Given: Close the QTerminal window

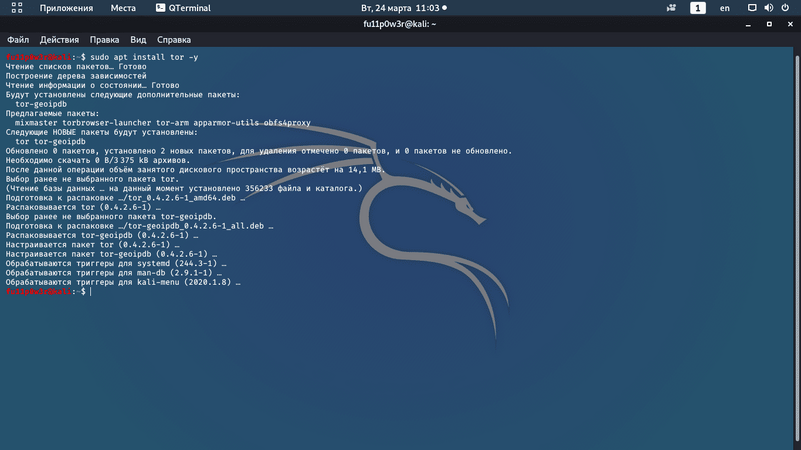Looking at the screenshot, I should point(790,24).
